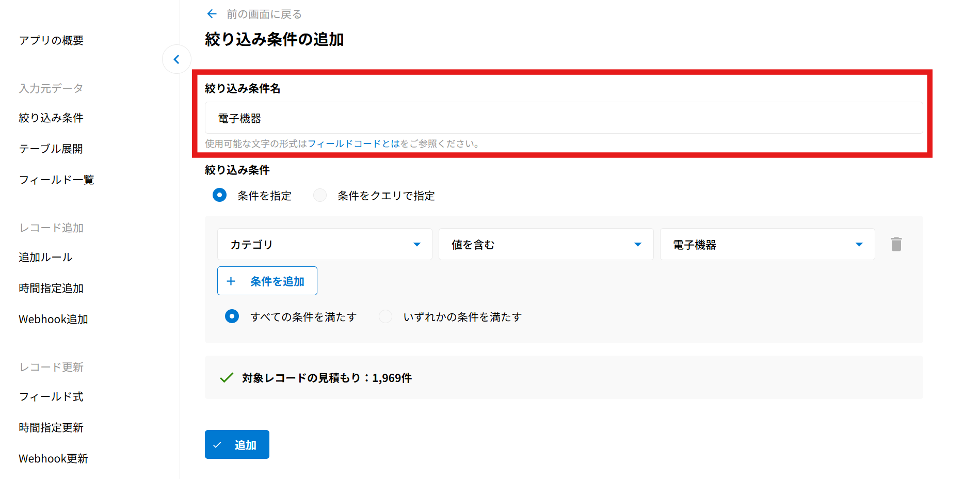Open フィールド一覧 sidebar item
This screenshot has width=980, height=479.
(56, 180)
